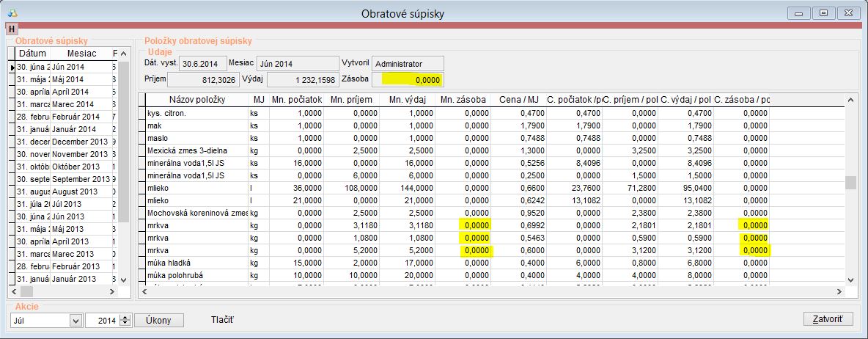Decrease the year with the down spinner
This screenshot has width=868, height=339.
point(125,324)
